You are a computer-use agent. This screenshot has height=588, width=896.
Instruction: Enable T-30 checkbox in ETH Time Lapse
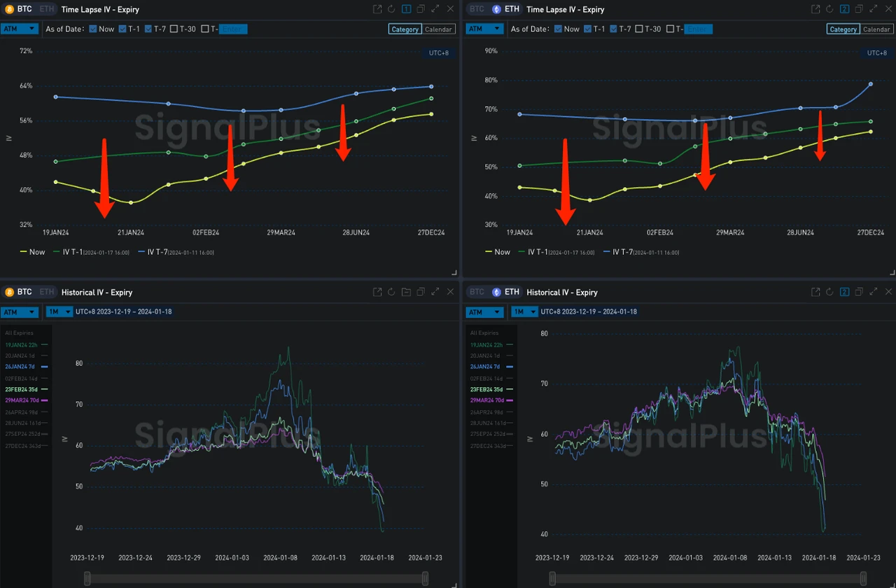point(640,29)
